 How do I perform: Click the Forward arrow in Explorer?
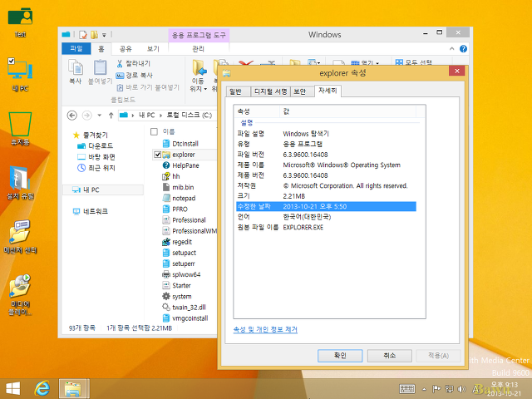pyautogui.click(x=86, y=116)
